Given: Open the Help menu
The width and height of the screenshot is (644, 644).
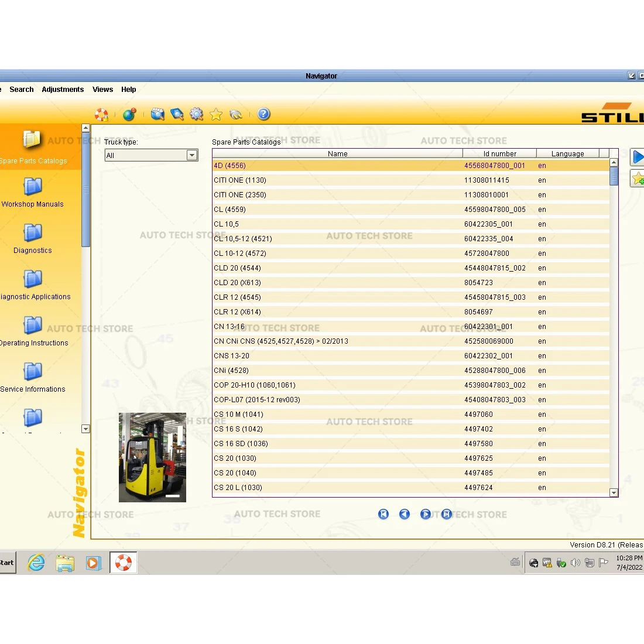Looking at the screenshot, I should (x=129, y=90).
